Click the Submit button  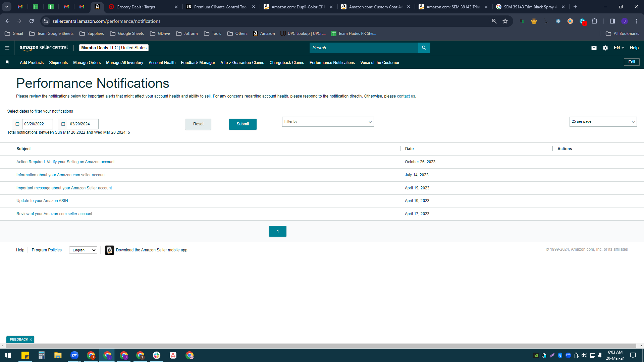243,124
